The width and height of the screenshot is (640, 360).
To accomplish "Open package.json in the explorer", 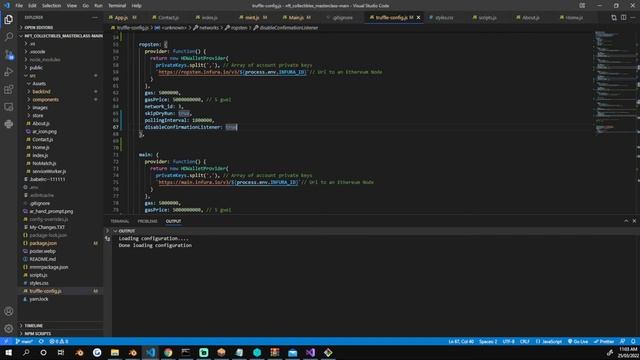I will point(43,243).
